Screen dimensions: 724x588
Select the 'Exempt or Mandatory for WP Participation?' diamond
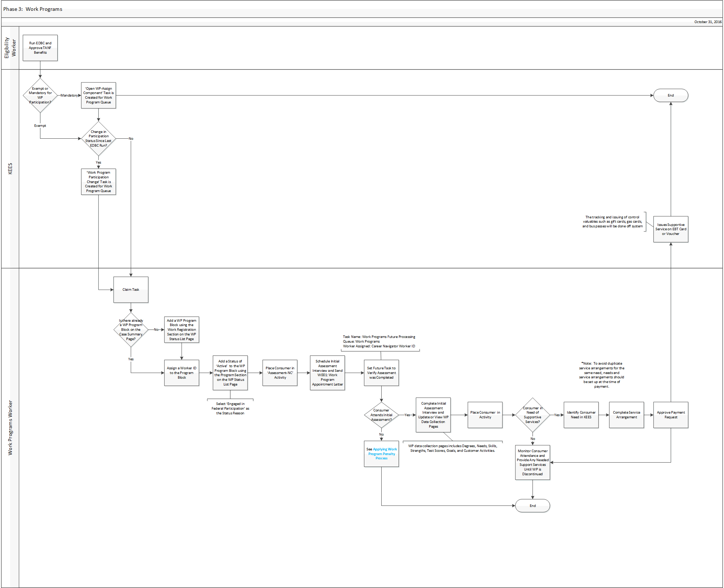tap(40, 95)
